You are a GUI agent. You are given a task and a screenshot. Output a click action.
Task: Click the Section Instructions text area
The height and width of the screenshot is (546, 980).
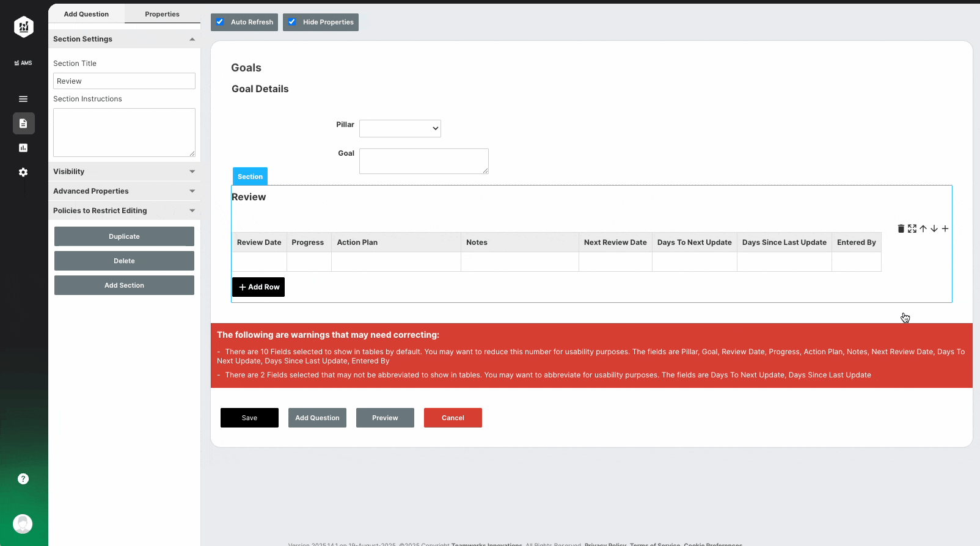[124, 133]
